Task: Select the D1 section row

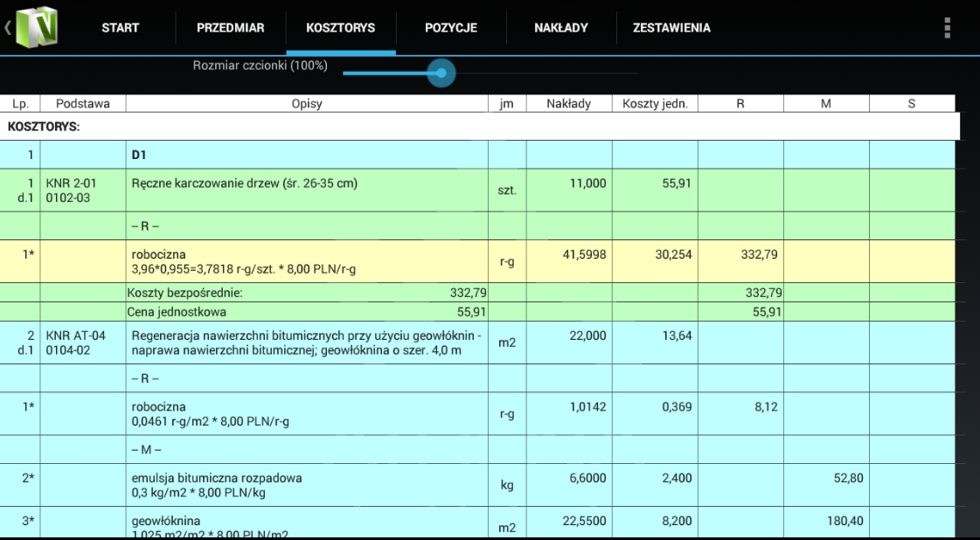Action: point(477,155)
